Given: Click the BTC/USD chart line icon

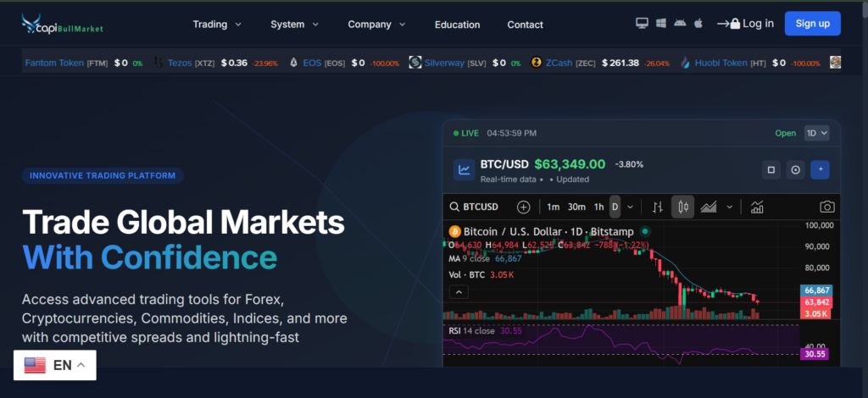Looking at the screenshot, I should point(465,169).
